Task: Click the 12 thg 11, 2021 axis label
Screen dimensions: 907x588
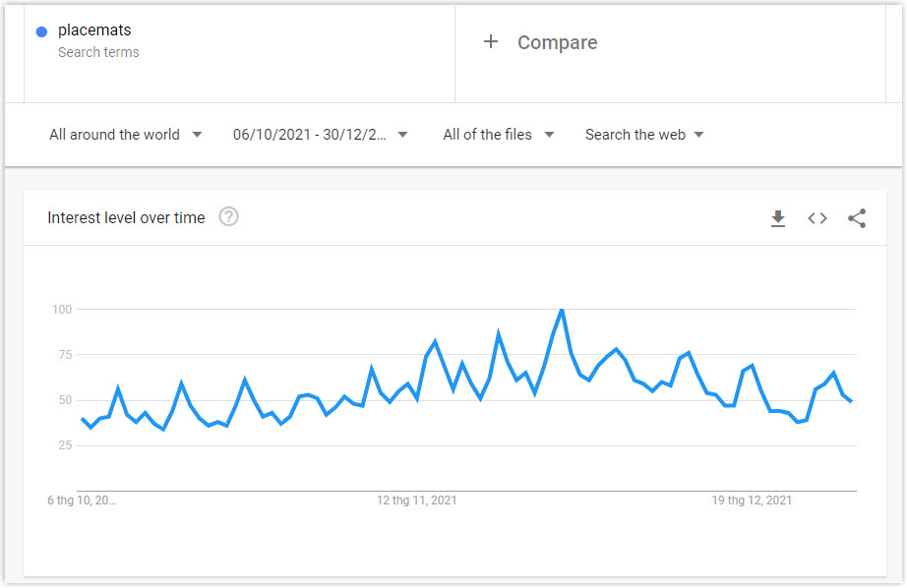Action: pyautogui.click(x=416, y=500)
